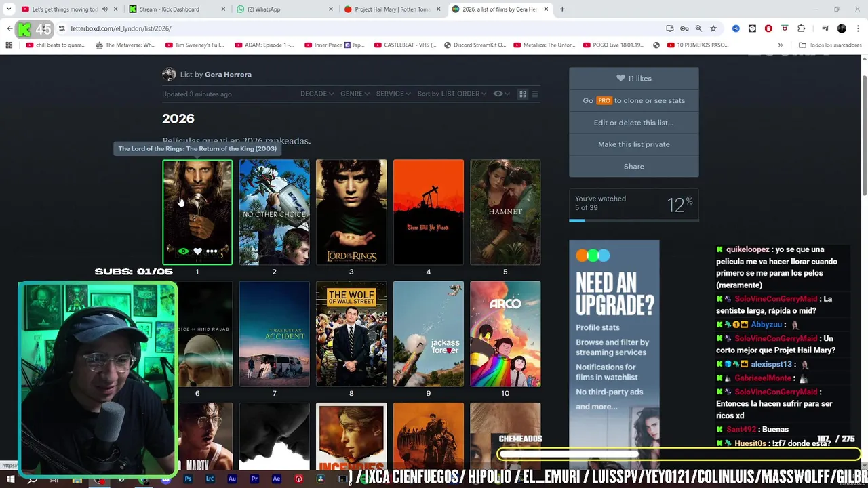
Task: Open tab search dropdown arrow
Action: coord(9,9)
